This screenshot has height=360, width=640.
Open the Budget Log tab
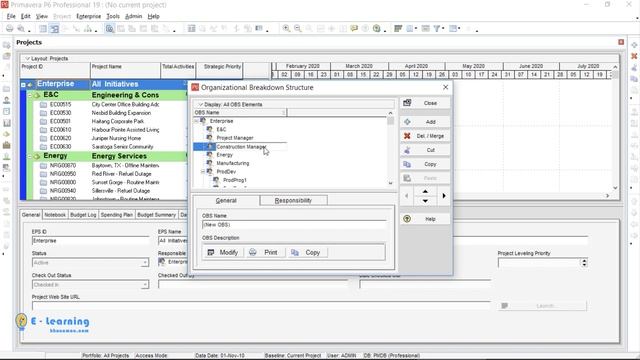83,215
